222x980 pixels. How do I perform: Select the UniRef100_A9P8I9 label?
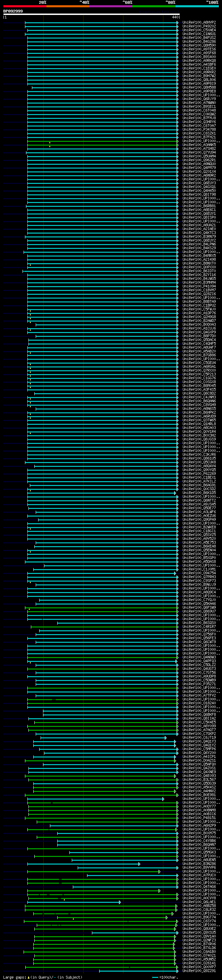[x=199, y=84]
